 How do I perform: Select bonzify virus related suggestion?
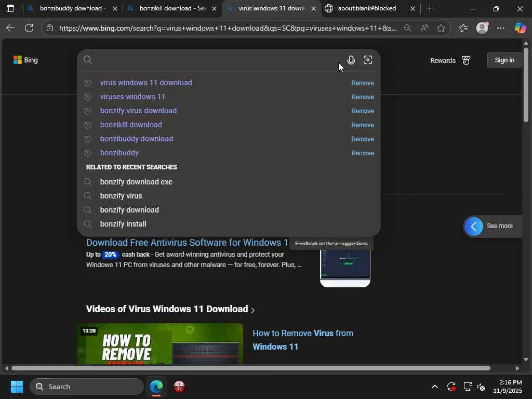point(121,196)
